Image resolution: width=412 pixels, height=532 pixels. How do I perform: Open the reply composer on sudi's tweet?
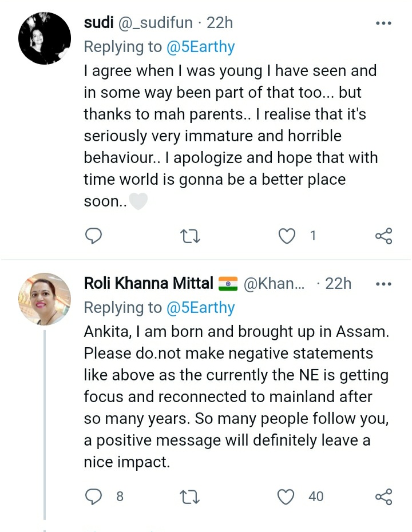point(93,236)
